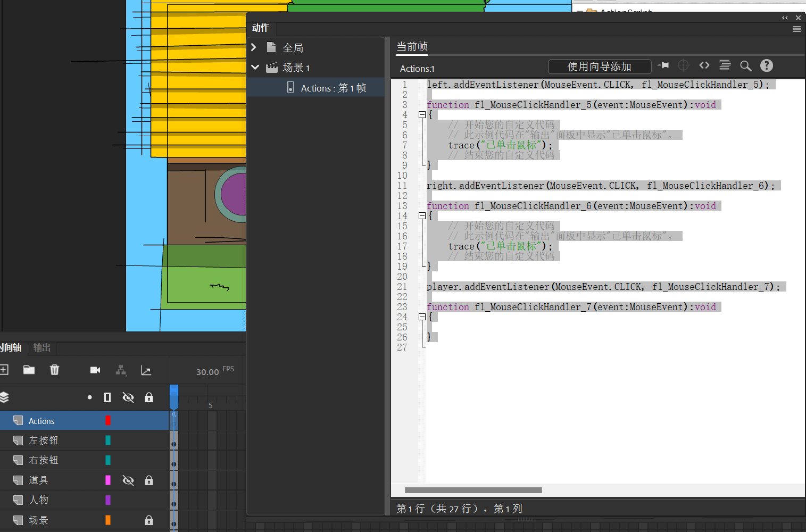Switch to the 时间轴 tab

[x=11, y=347]
